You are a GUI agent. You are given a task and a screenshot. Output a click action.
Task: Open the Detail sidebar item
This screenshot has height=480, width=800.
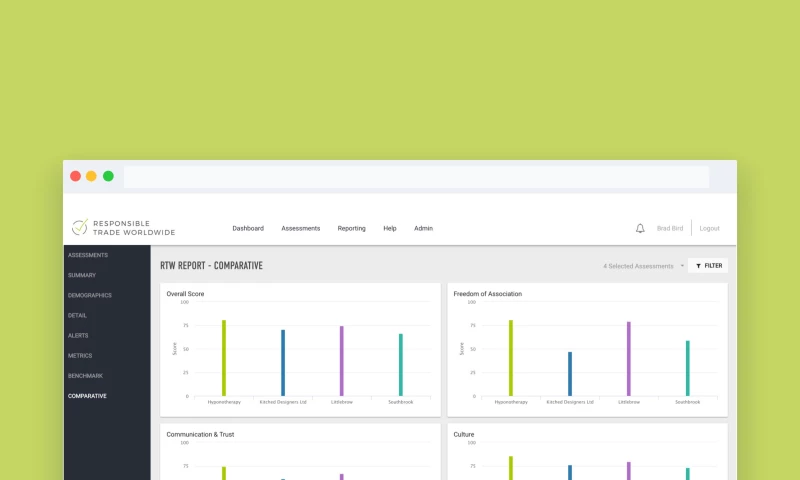point(77,315)
